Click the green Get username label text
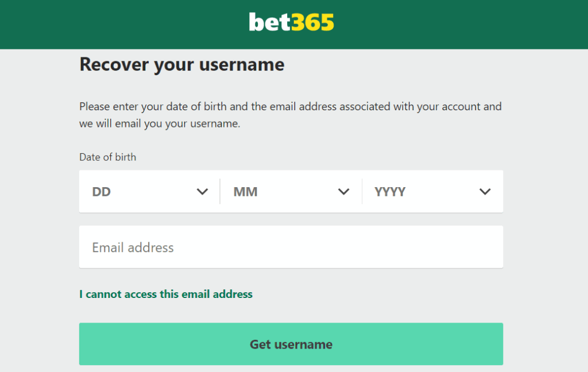The height and width of the screenshot is (372, 588). [x=291, y=344]
